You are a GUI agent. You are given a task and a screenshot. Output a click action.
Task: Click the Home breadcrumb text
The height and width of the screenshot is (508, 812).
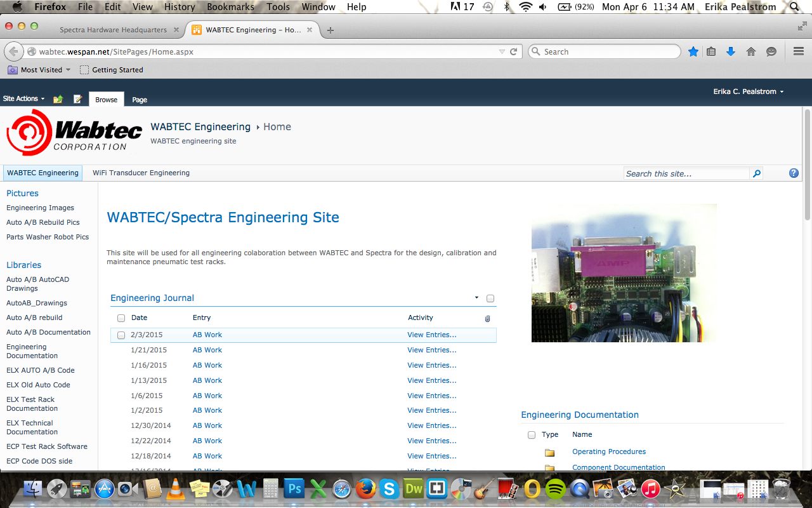click(x=277, y=127)
